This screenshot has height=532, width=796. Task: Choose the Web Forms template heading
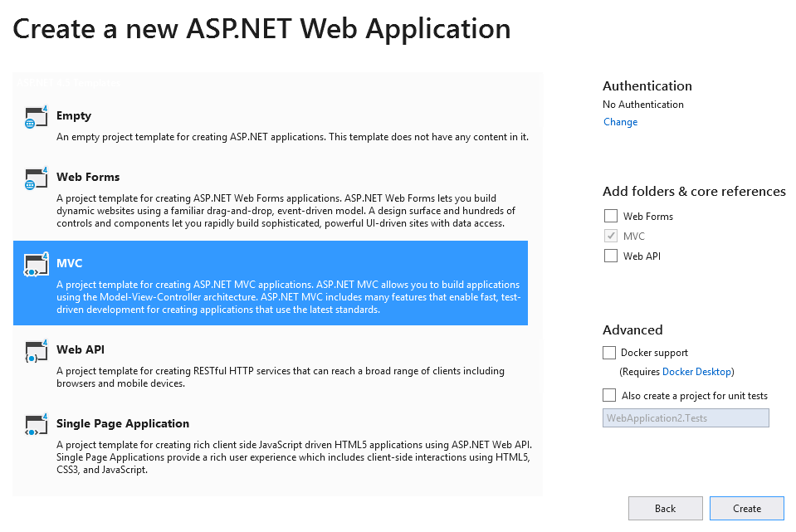pyautogui.click(x=88, y=177)
